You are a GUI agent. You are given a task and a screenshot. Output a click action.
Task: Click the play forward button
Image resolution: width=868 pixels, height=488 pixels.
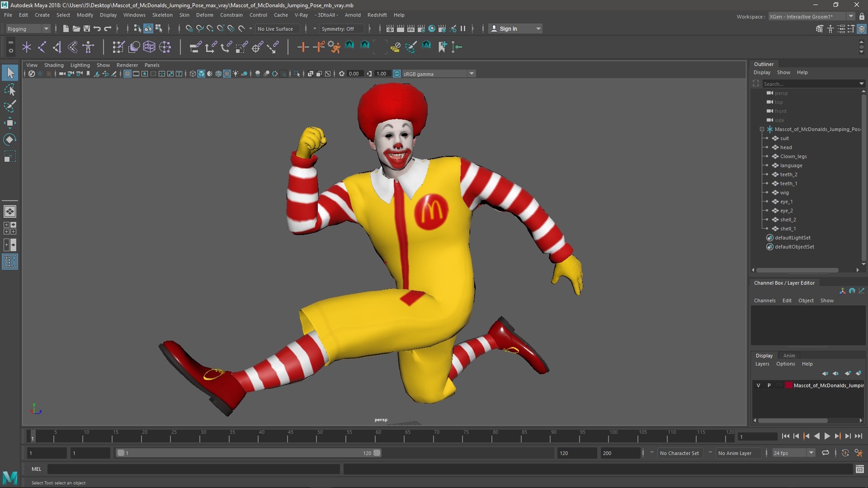(x=827, y=436)
